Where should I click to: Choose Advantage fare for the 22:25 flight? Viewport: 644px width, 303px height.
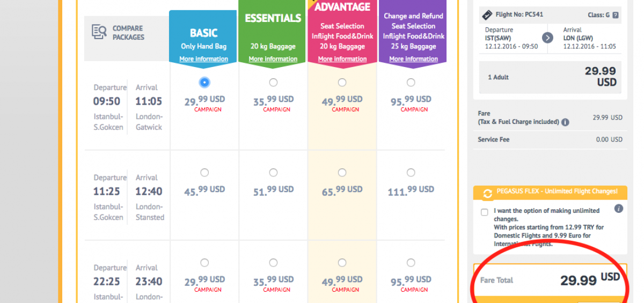(x=342, y=263)
